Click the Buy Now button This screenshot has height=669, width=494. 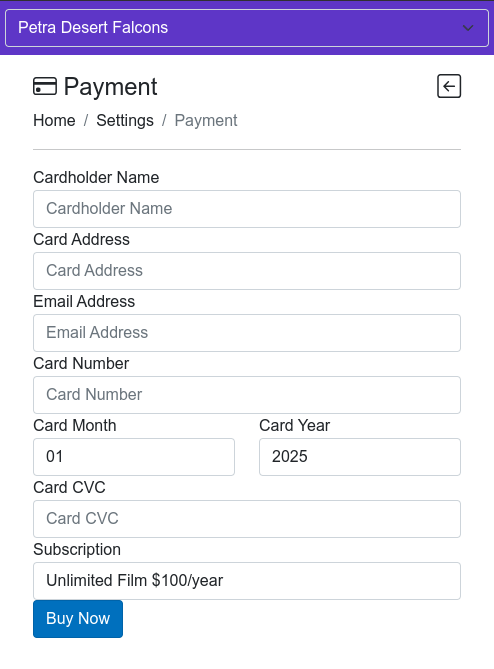point(78,619)
